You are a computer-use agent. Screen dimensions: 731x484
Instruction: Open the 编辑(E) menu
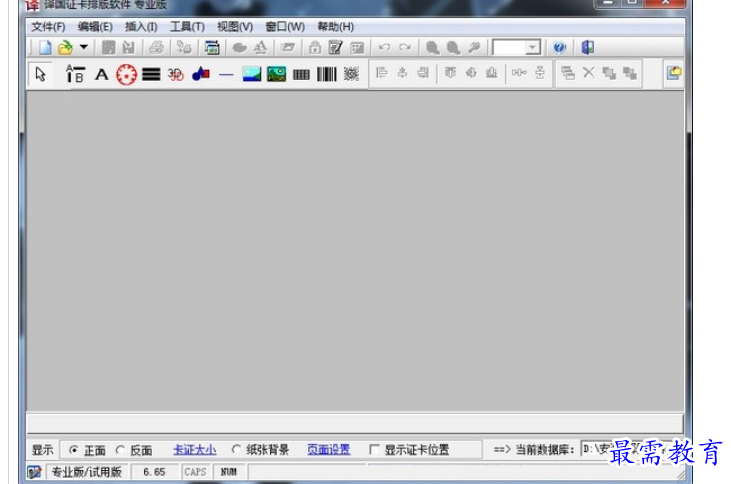click(95, 27)
